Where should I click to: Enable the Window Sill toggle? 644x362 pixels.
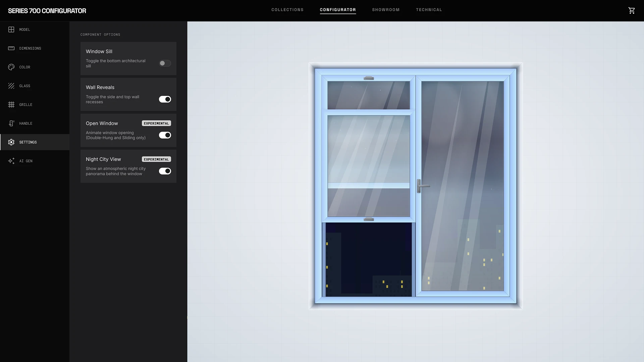[165, 63]
